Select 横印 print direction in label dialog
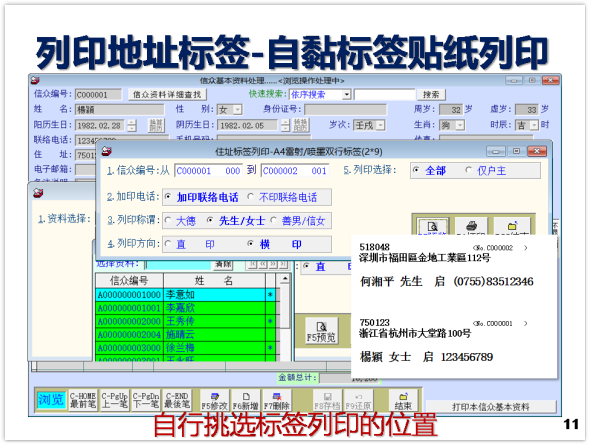Screen dimensions: 590x445 tap(275, 244)
